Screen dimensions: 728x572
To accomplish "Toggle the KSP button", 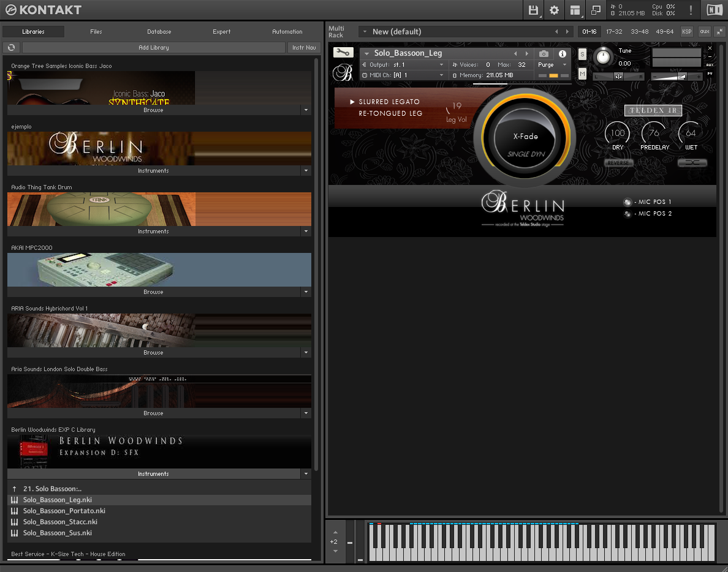I will point(687,32).
